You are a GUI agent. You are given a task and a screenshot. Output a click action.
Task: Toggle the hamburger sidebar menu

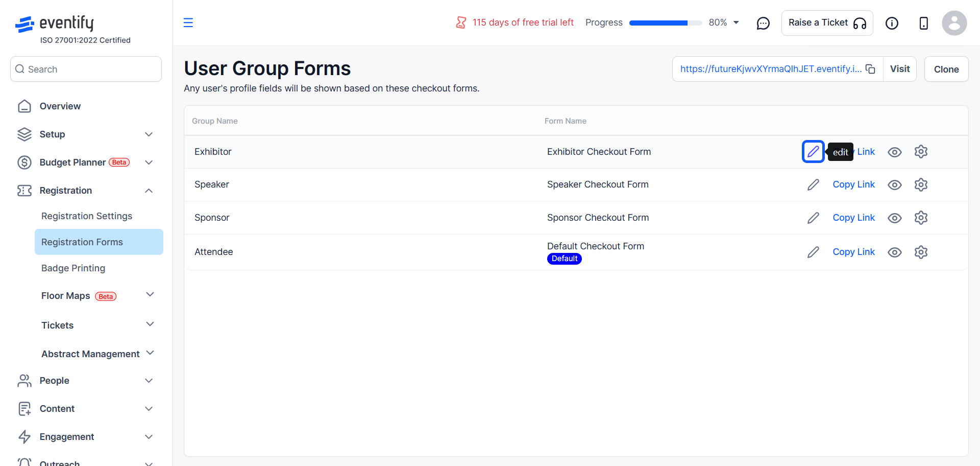(x=188, y=22)
